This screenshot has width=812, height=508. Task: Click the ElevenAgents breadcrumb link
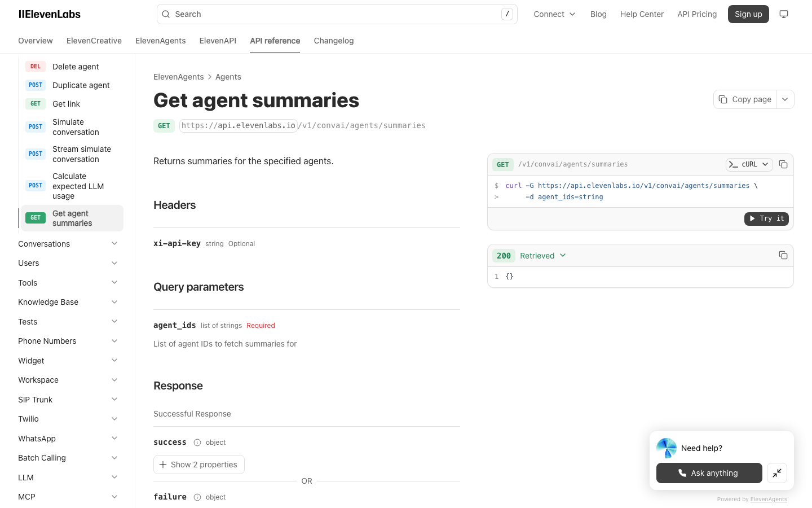click(179, 77)
